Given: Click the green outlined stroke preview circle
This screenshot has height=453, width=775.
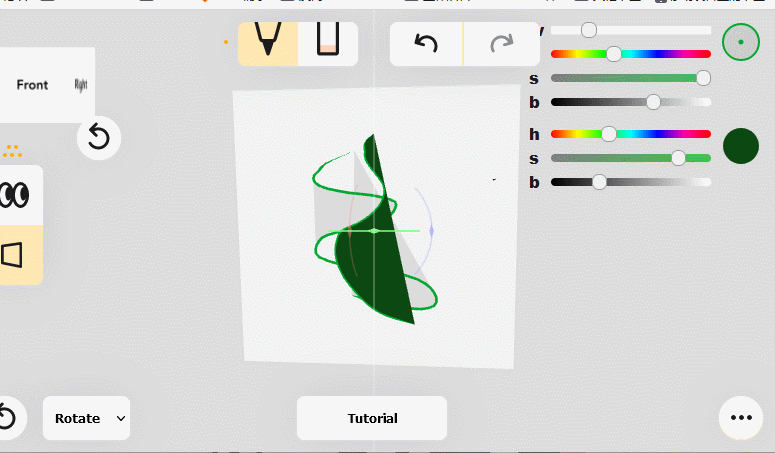Looking at the screenshot, I should tap(741, 42).
